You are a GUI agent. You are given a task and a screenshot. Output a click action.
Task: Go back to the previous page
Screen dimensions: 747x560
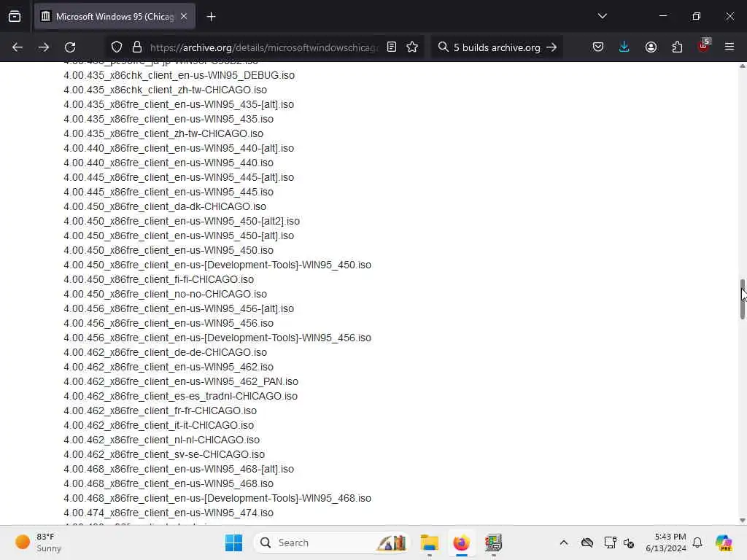click(18, 47)
